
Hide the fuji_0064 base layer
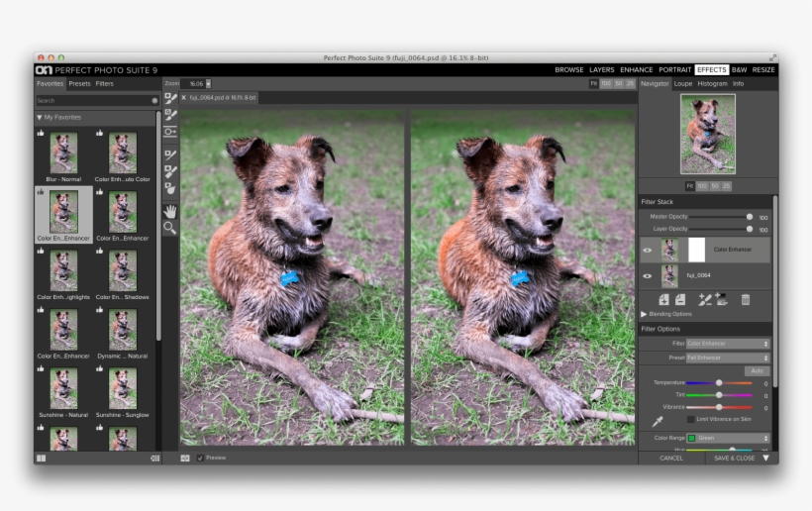(648, 276)
